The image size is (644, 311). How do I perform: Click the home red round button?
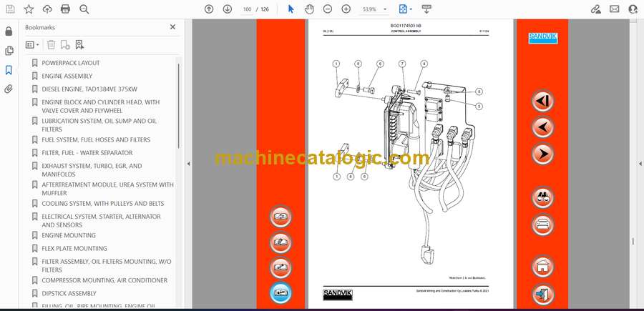click(542, 267)
